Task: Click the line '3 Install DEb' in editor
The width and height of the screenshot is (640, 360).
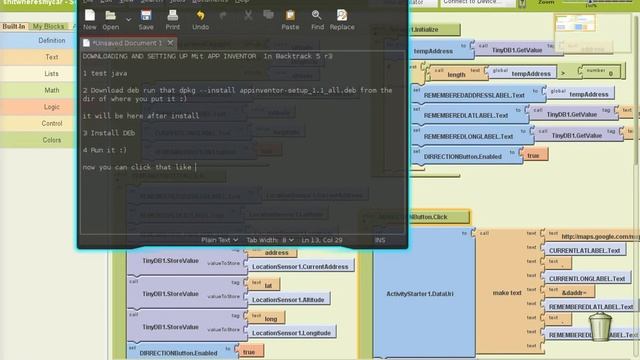Action: coord(109,133)
